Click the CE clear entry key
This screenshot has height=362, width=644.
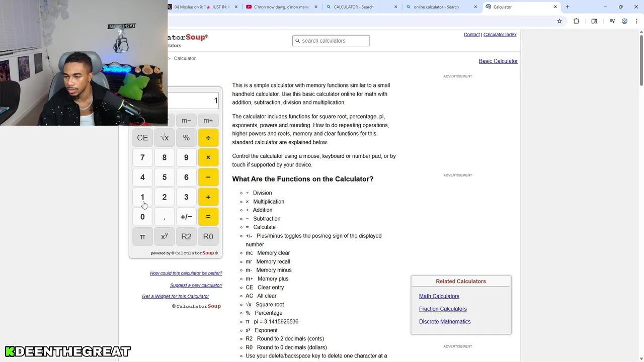pyautogui.click(x=142, y=138)
